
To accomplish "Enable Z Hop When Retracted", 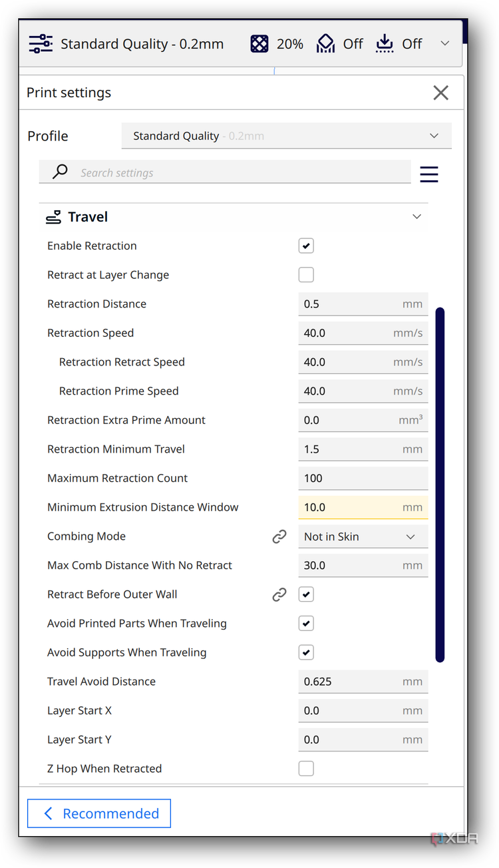I will (x=306, y=769).
